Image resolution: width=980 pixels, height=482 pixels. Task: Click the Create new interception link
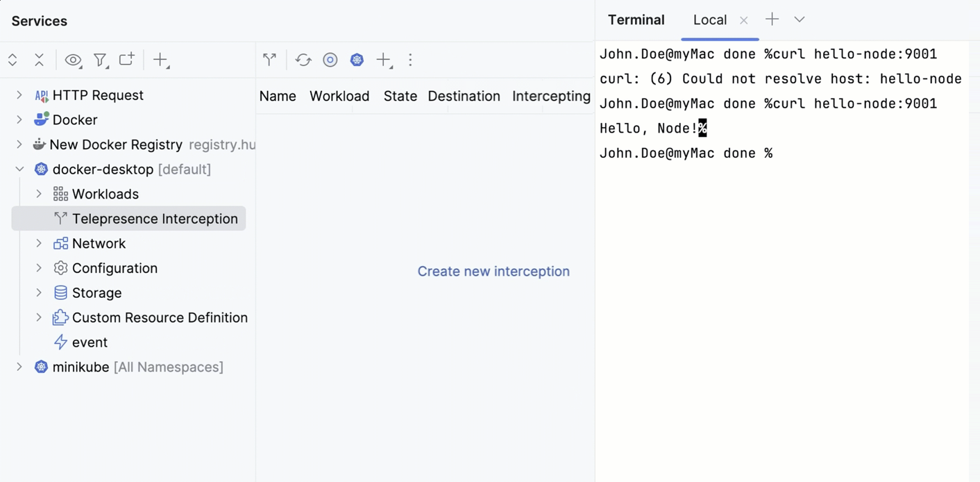pyautogui.click(x=493, y=271)
